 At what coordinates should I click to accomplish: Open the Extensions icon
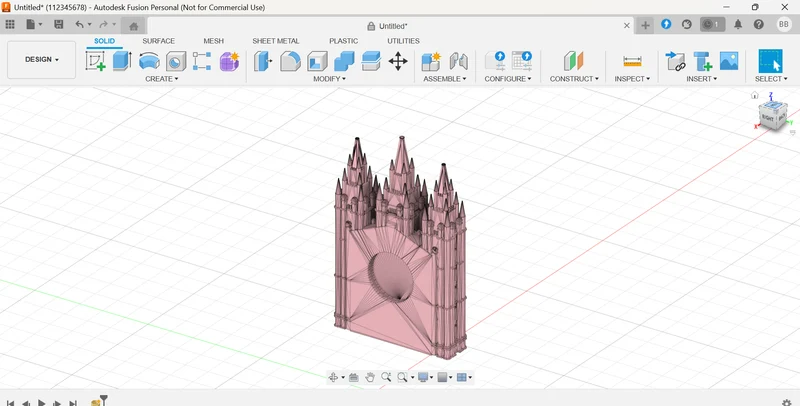(666, 24)
